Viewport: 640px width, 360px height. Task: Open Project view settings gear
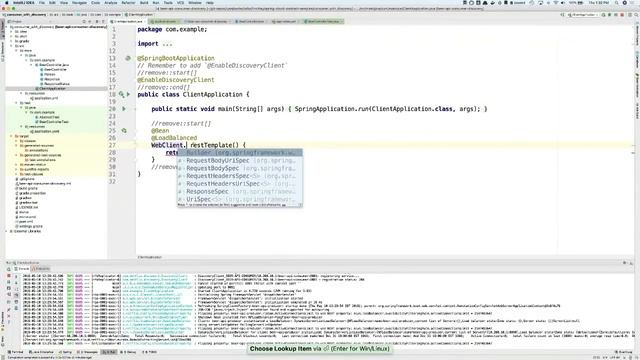click(x=97, y=21)
